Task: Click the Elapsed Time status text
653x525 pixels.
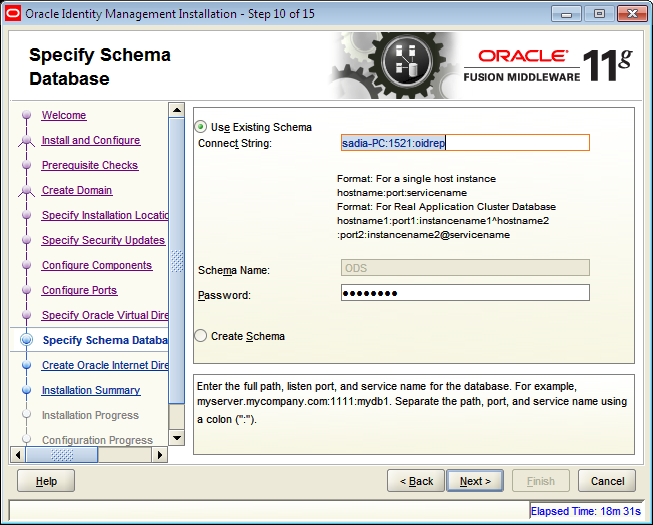Action: [x=586, y=511]
